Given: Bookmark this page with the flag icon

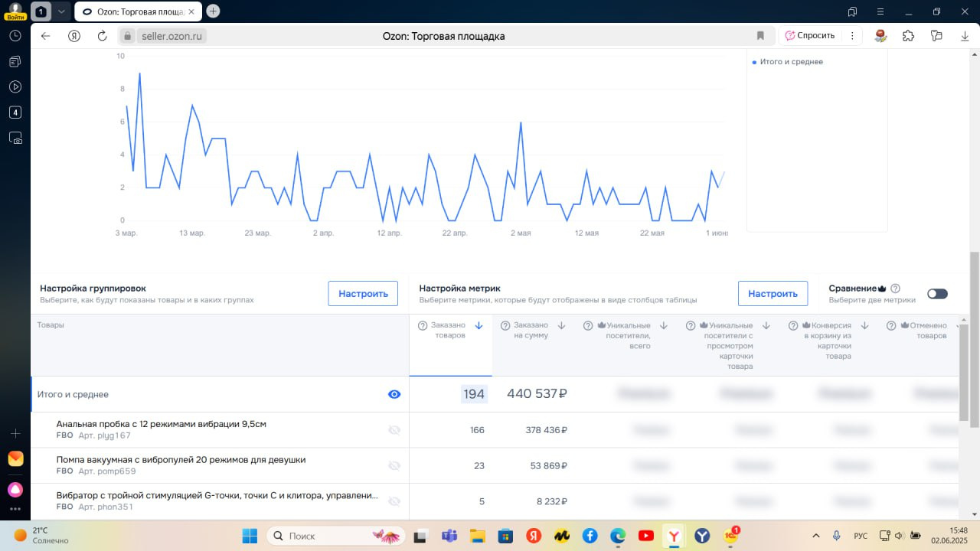Looking at the screenshot, I should point(760,36).
